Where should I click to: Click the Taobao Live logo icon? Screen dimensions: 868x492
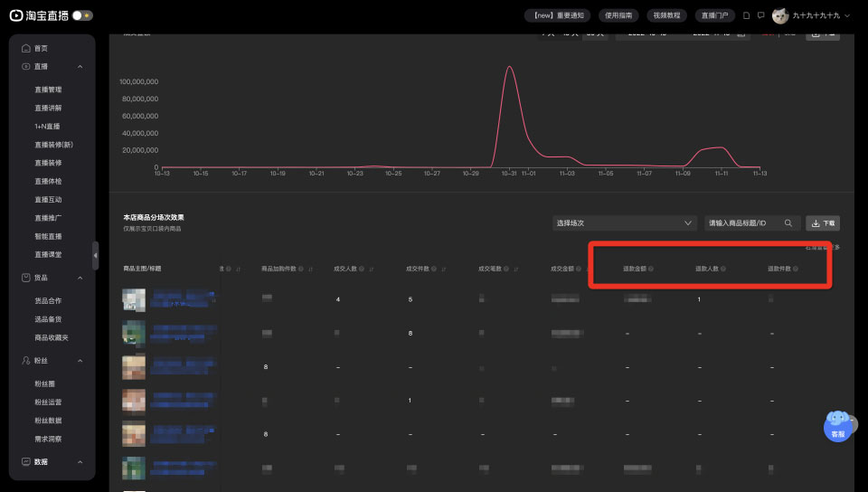[16, 15]
